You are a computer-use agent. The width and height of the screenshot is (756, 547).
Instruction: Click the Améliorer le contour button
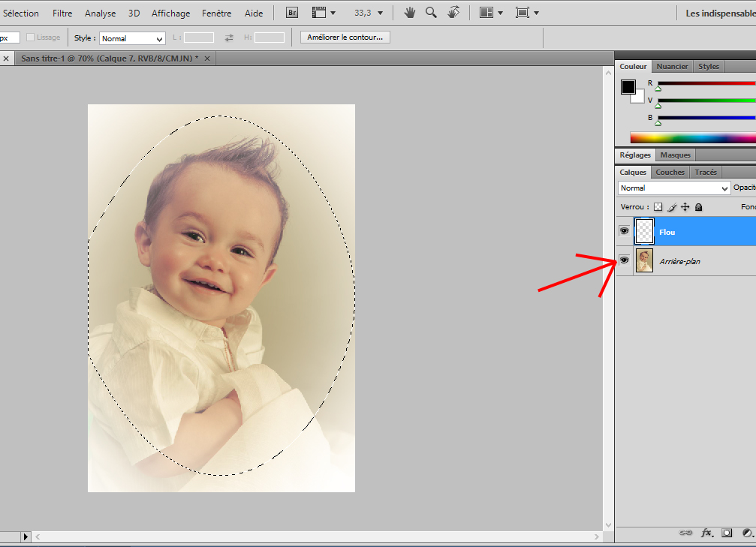point(345,37)
